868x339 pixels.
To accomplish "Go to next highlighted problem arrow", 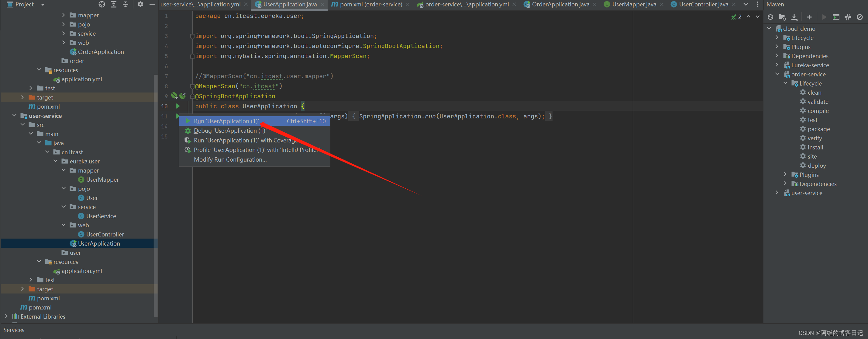I will click(x=757, y=16).
